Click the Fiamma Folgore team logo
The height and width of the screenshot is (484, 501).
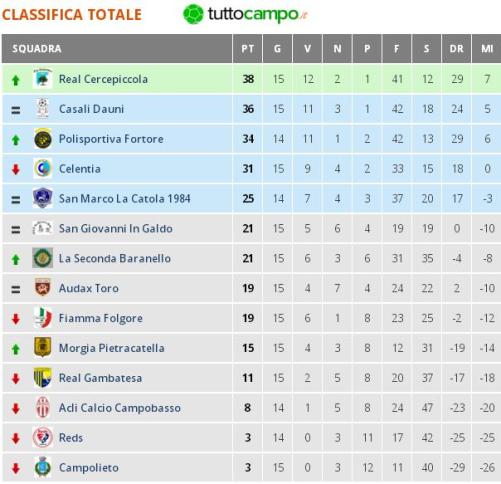(43, 318)
